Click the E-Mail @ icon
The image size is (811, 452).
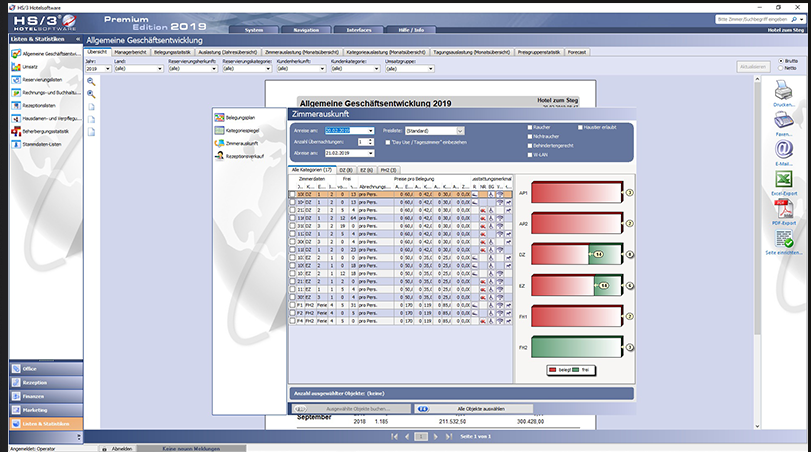click(x=784, y=150)
